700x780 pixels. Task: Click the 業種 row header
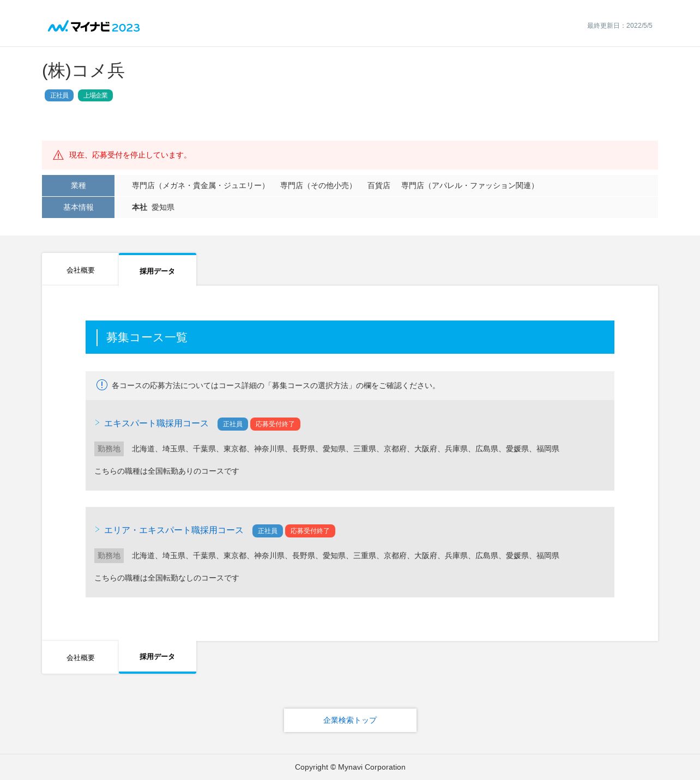78,185
